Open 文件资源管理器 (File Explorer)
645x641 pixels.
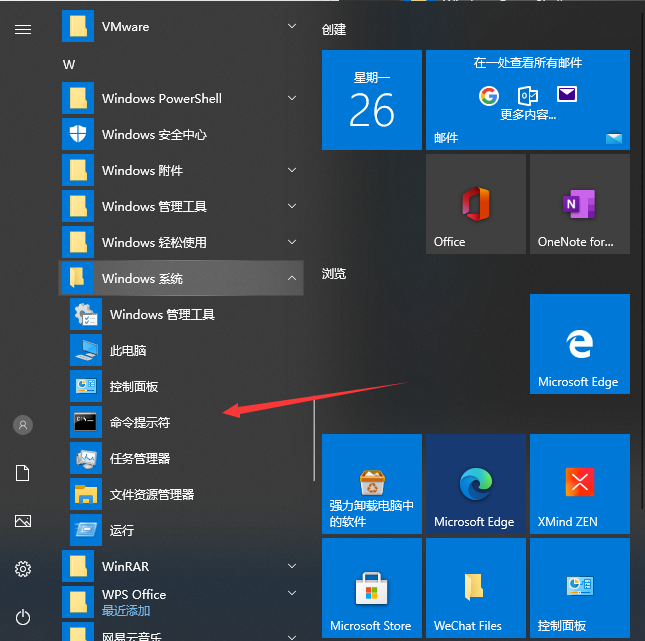tap(151, 494)
